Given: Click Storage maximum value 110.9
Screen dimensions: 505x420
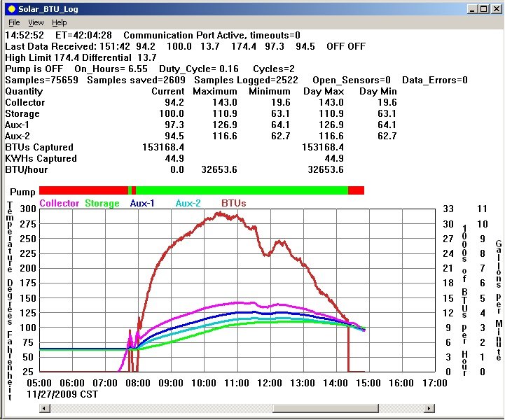Looking at the screenshot, I should pos(224,113).
